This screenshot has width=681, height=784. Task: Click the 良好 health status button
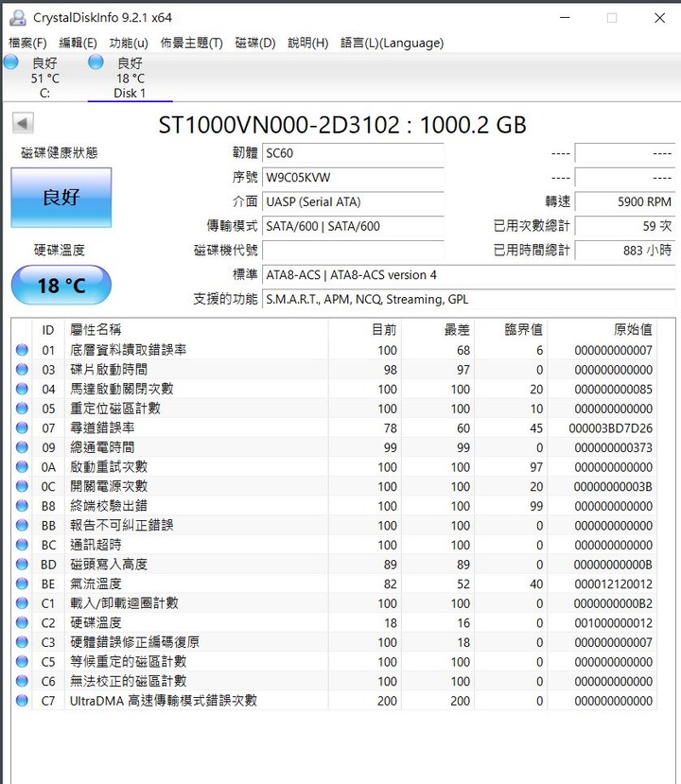(x=61, y=198)
